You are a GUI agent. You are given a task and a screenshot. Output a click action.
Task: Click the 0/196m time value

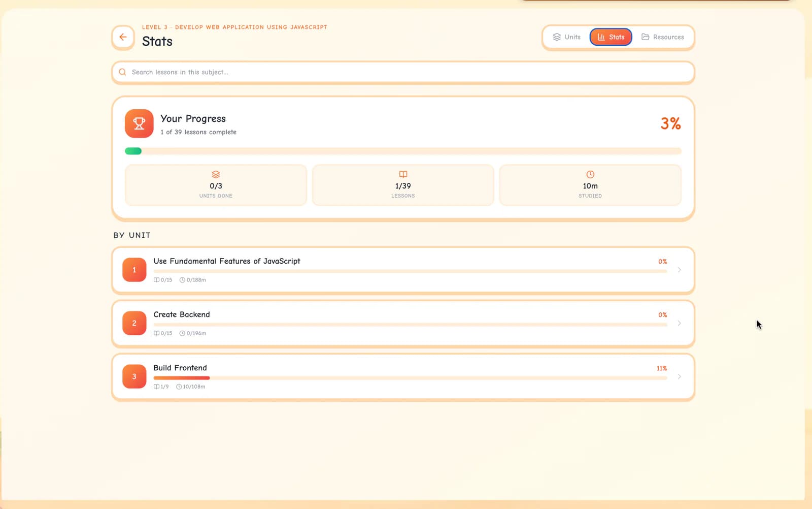(196, 333)
